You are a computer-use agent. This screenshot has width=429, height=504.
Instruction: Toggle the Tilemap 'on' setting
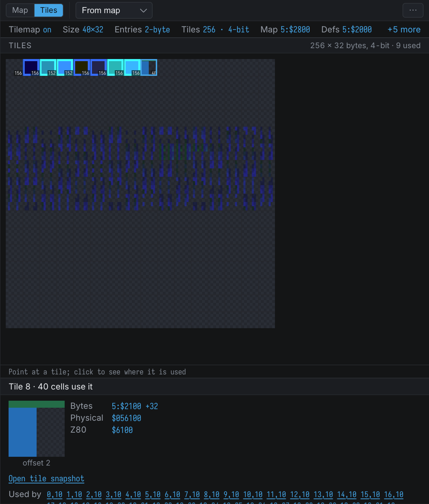coord(47,30)
